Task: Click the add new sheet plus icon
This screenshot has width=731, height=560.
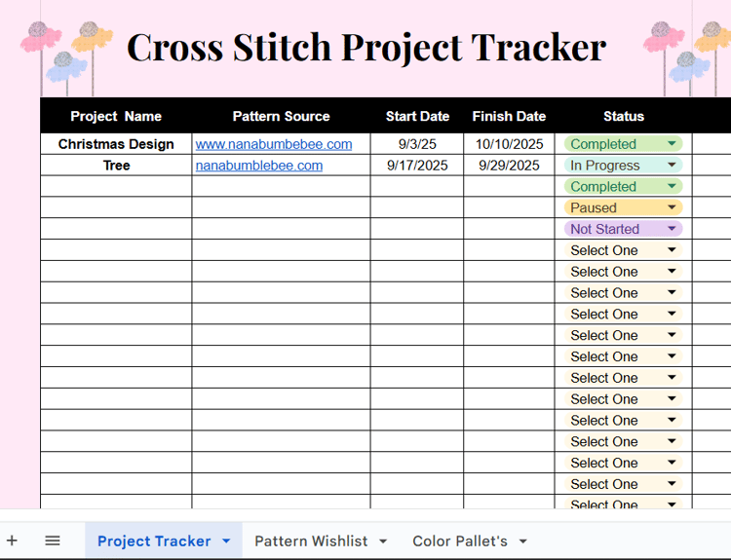Action: pyautogui.click(x=12, y=541)
